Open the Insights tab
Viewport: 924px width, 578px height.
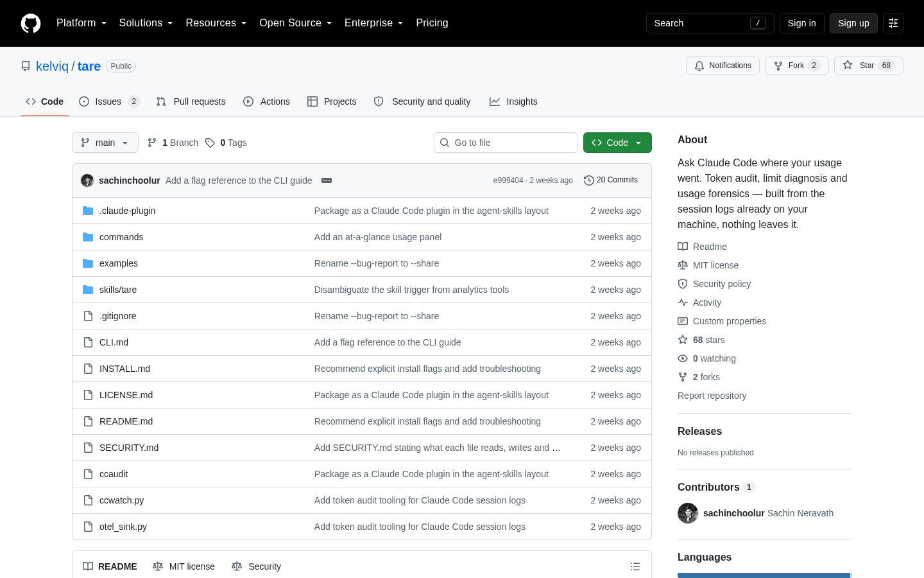513,101
